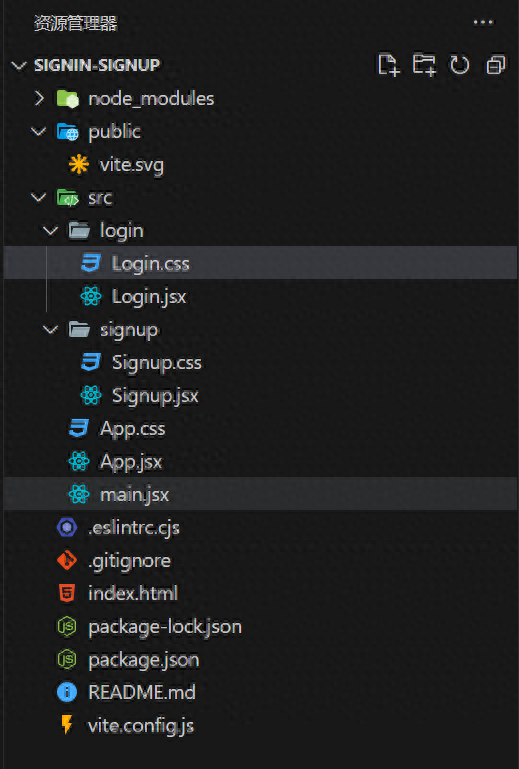Open the explorer more actions ellipsis

pyautogui.click(x=483, y=23)
